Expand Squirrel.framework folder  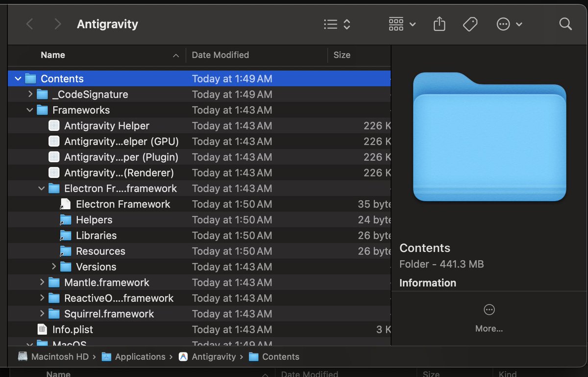pos(42,314)
